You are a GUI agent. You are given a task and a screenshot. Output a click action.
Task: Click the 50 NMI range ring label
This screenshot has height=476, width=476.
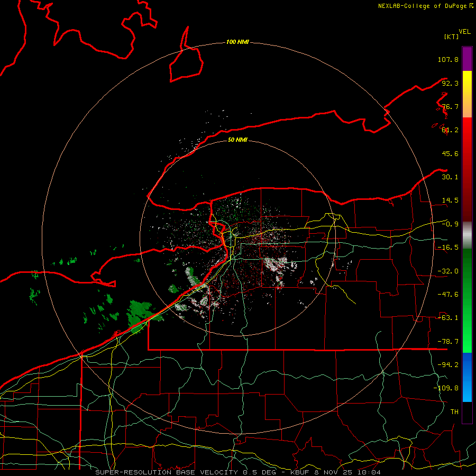237,140
